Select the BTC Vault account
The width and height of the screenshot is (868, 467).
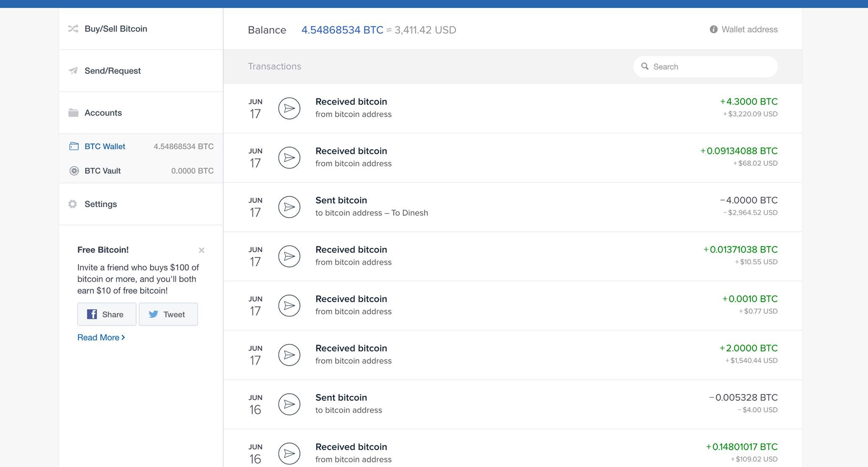(103, 171)
